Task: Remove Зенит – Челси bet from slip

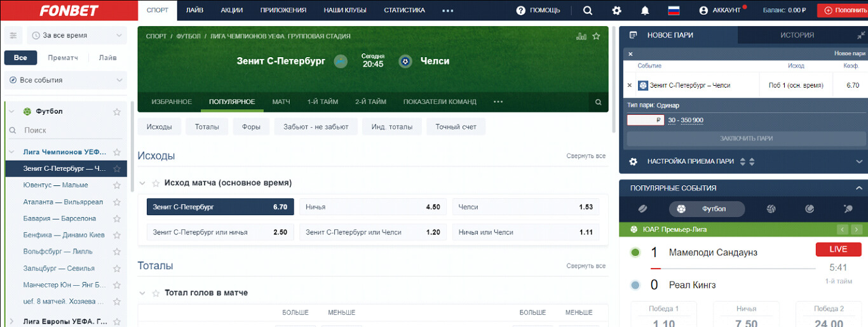Action: 630,85
